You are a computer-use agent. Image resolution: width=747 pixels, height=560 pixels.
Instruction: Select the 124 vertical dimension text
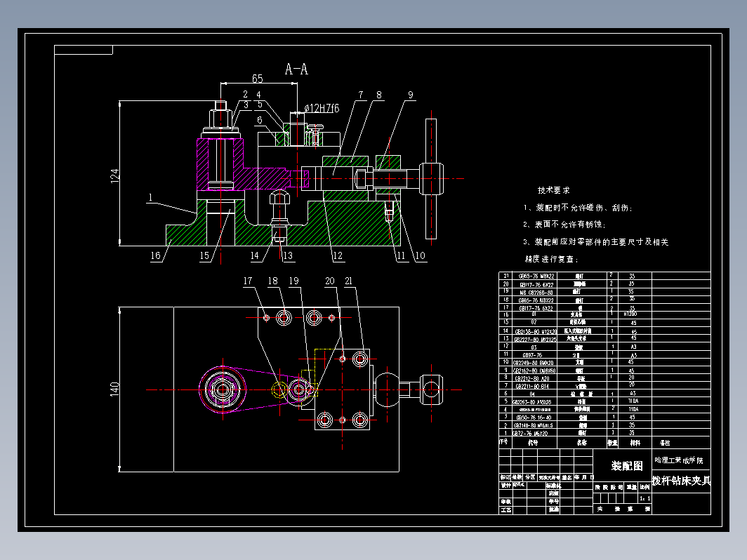click(x=115, y=175)
